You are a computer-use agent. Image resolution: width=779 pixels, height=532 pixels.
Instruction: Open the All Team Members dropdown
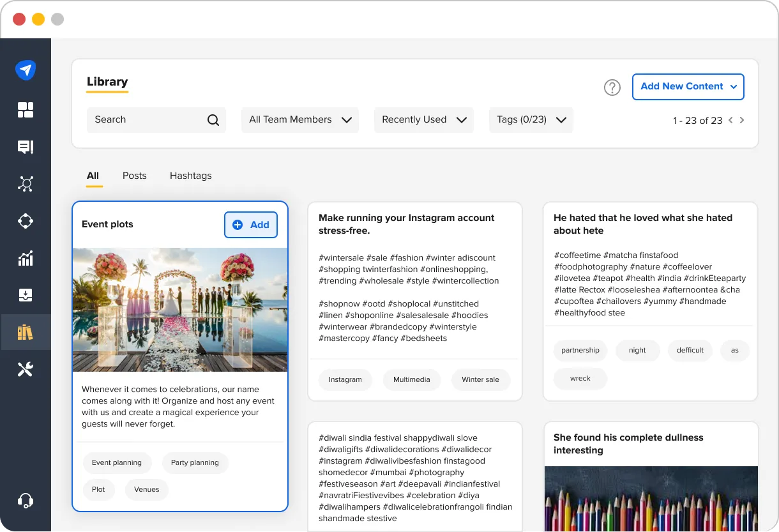pos(299,119)
